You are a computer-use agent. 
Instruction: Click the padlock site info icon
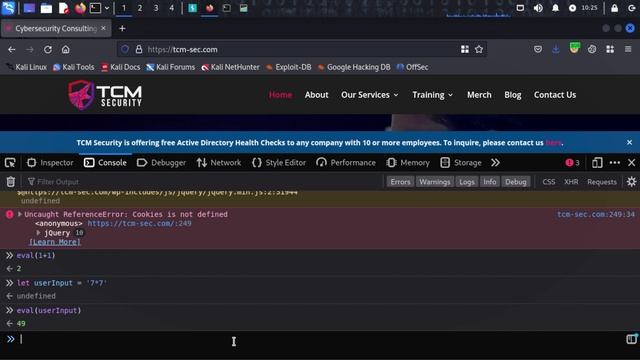coord(139,49)
